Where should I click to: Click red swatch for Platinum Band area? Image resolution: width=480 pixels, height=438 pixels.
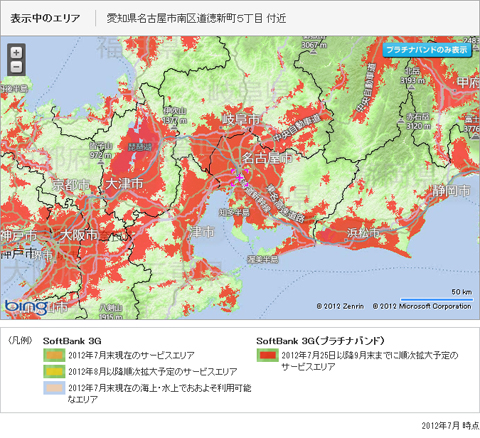click(268, 355)
